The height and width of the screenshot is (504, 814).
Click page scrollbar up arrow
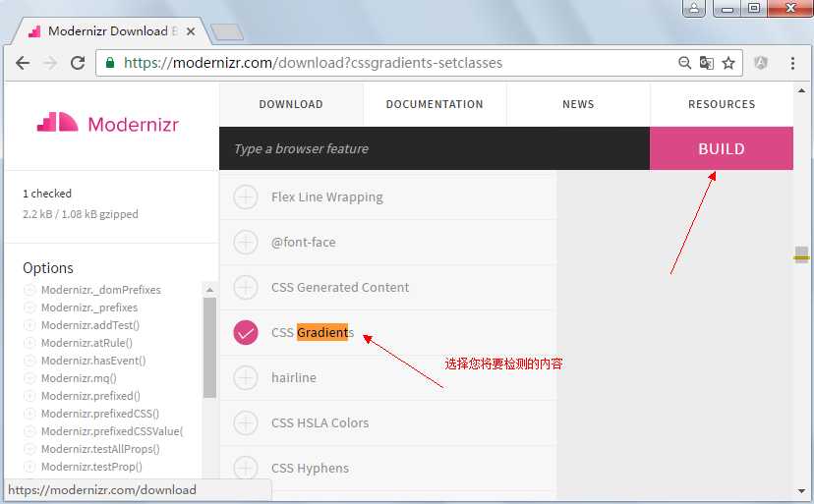coord(801,90)
